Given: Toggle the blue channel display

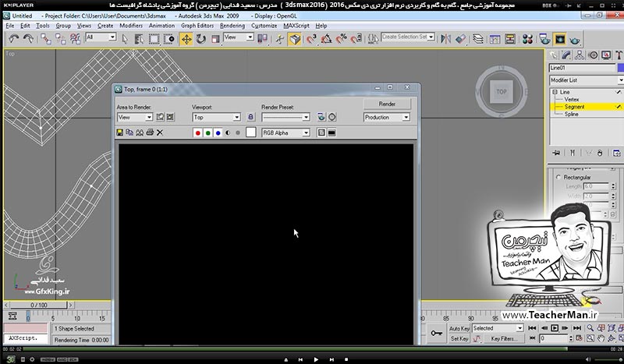Looking at the screenshot, I should (x=218, y=133).
